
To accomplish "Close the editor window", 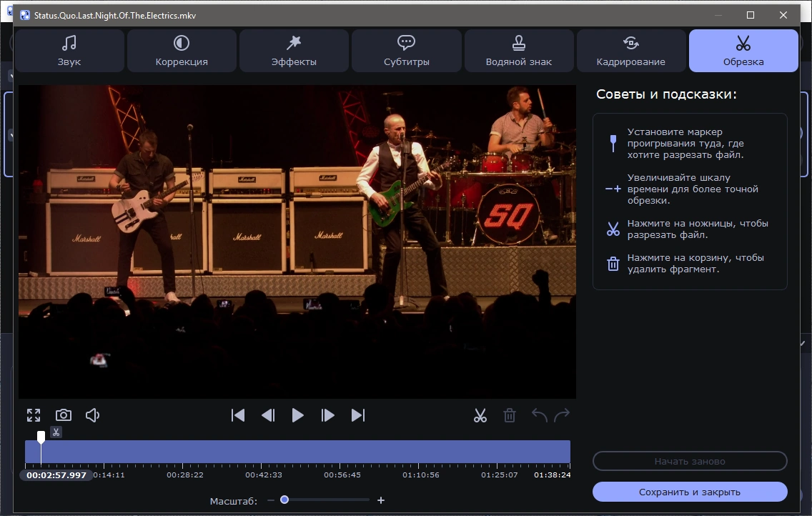I will (x=783, y=16).
